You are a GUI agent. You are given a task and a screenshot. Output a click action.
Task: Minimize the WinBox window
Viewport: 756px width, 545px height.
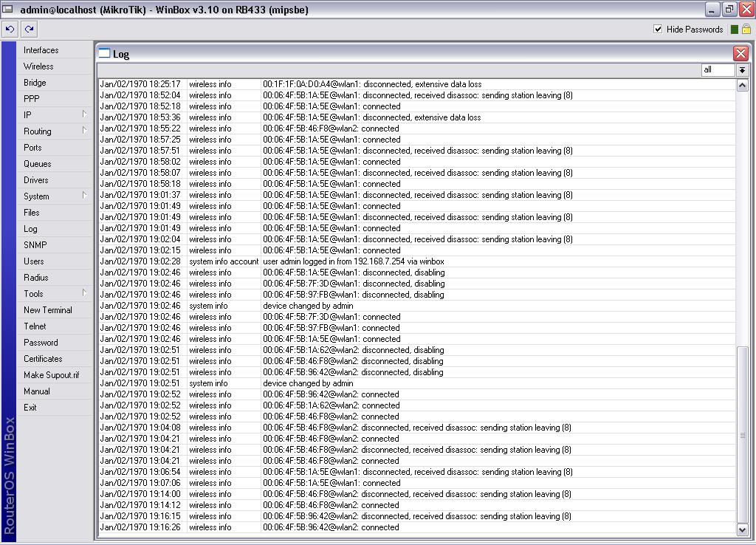[x=712, y=9]
